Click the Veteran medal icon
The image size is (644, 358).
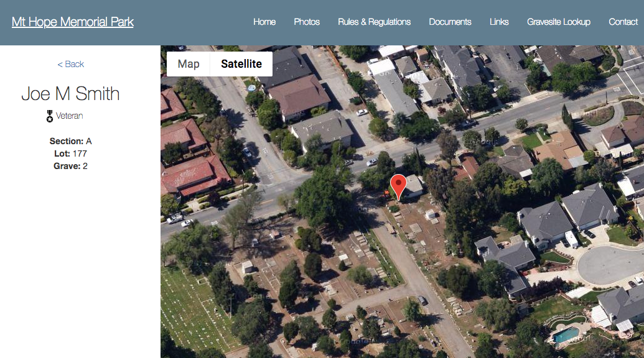point(50,116)
